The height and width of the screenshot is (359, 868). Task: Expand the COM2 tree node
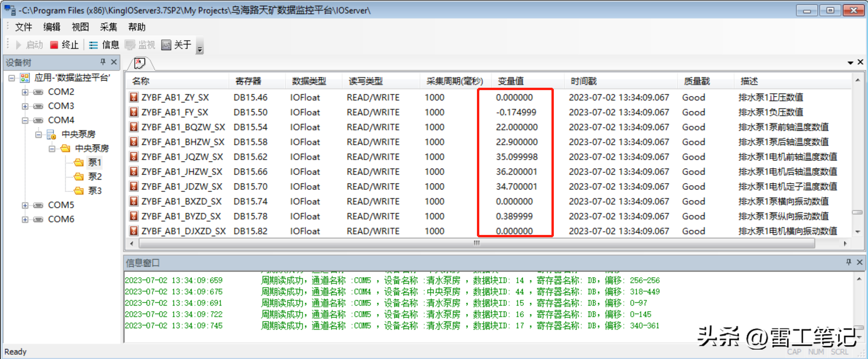pyautogui.click(x=25, y=92)
